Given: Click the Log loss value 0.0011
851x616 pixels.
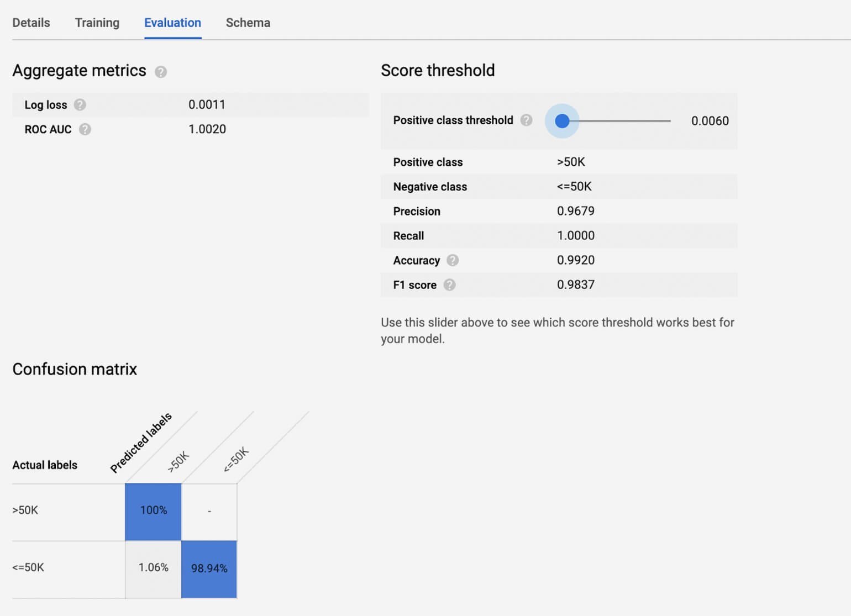Looking at the screenshot, I should tap(207, 105).
